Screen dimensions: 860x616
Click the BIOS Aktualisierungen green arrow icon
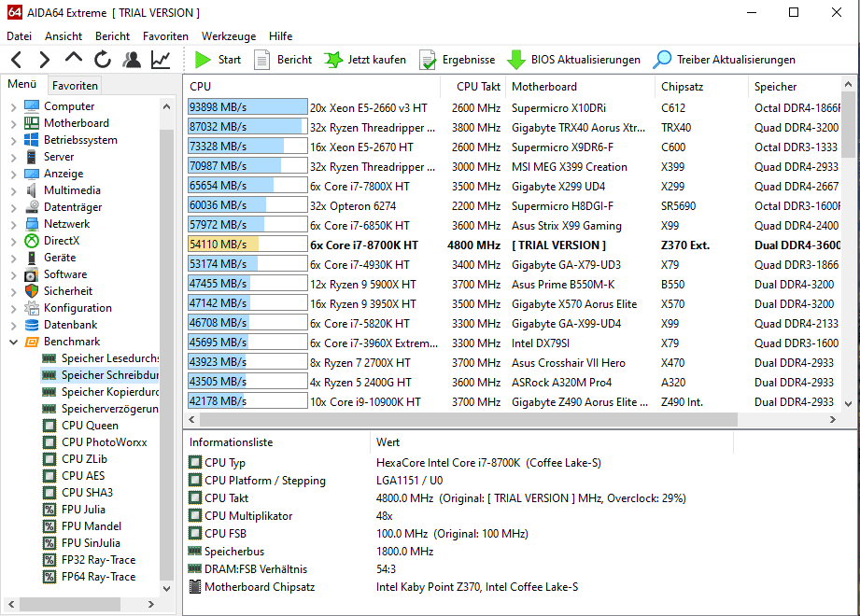(x=515, y=60)
